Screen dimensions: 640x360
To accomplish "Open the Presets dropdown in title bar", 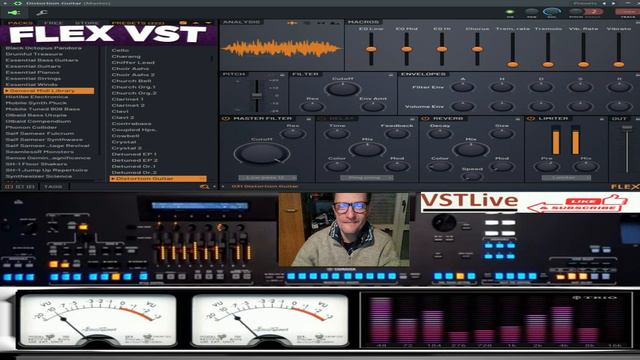I will point(585,3).
